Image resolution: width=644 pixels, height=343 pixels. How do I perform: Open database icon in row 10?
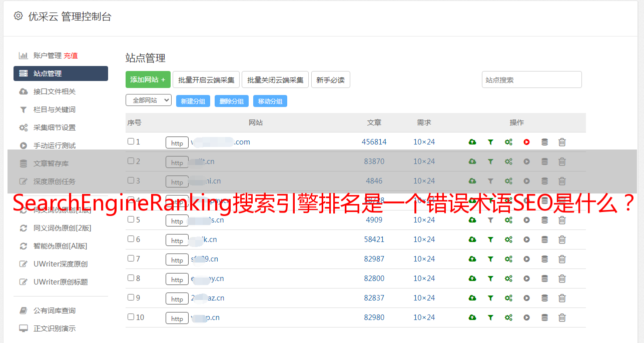[x=544, y=317]
